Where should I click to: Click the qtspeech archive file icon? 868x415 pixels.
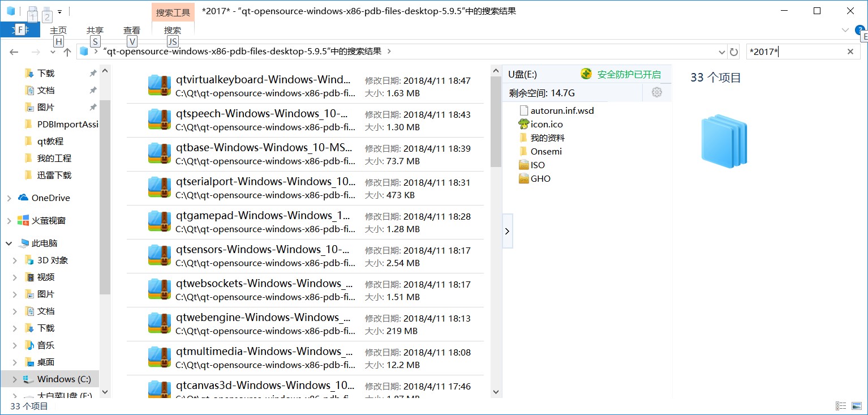tap(160, 119)
